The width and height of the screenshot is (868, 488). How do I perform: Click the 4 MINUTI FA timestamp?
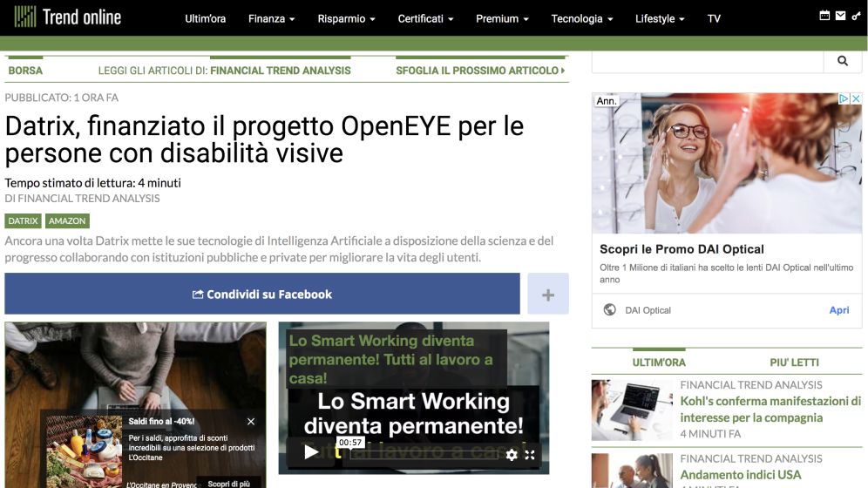point(710,434)
